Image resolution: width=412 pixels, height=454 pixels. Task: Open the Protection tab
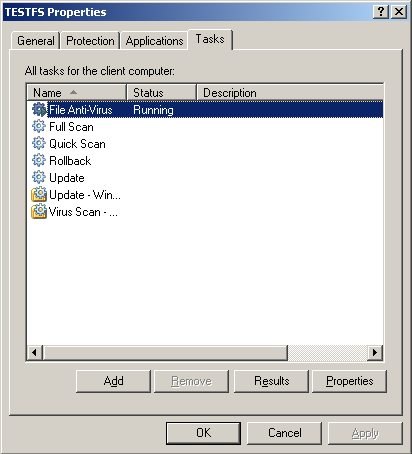coord(90,41)
